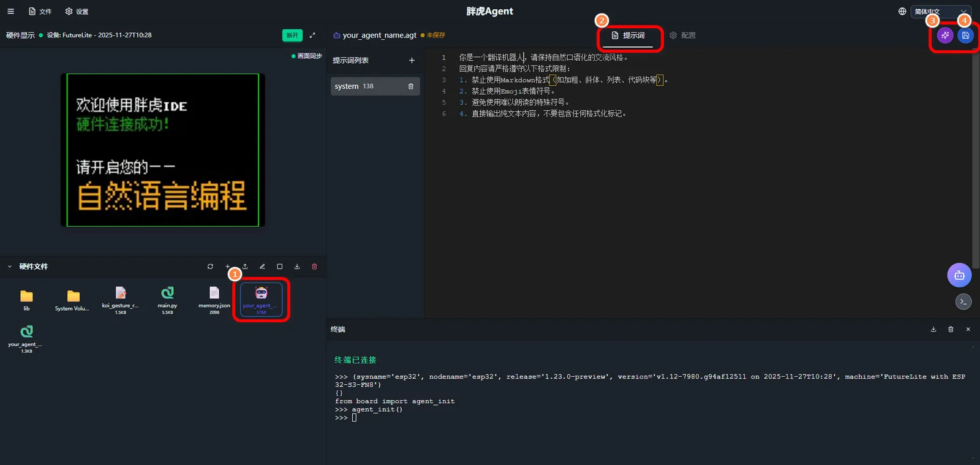The image size is (980, 465).
Task: Upload a file to the hardware files
Action: (245, 267)
